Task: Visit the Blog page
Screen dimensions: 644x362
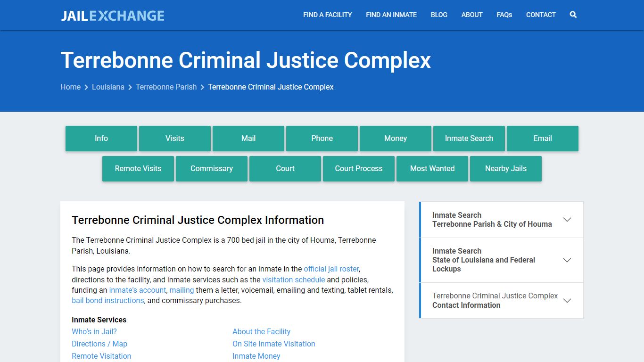Action: coord(439,15)
